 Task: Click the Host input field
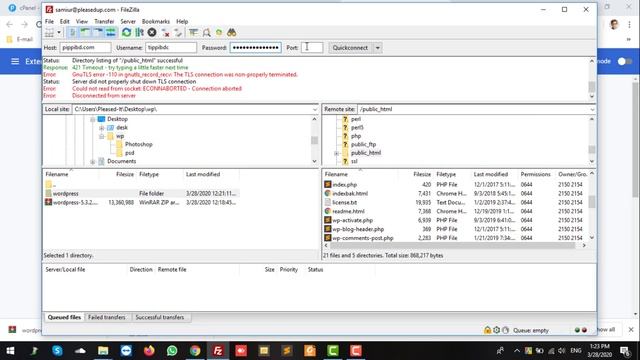pyautogui.click(x=85, y=48)
